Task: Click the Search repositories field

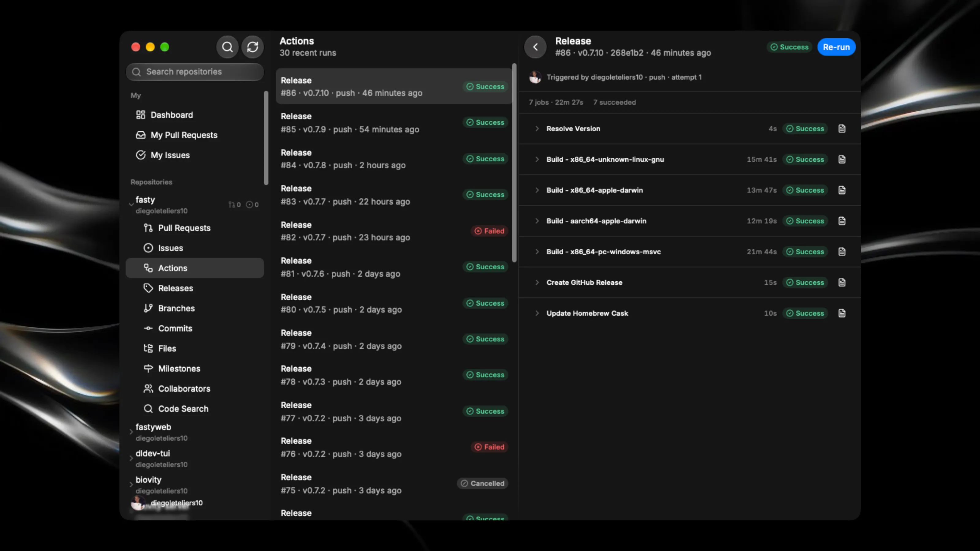Action: 195,72
